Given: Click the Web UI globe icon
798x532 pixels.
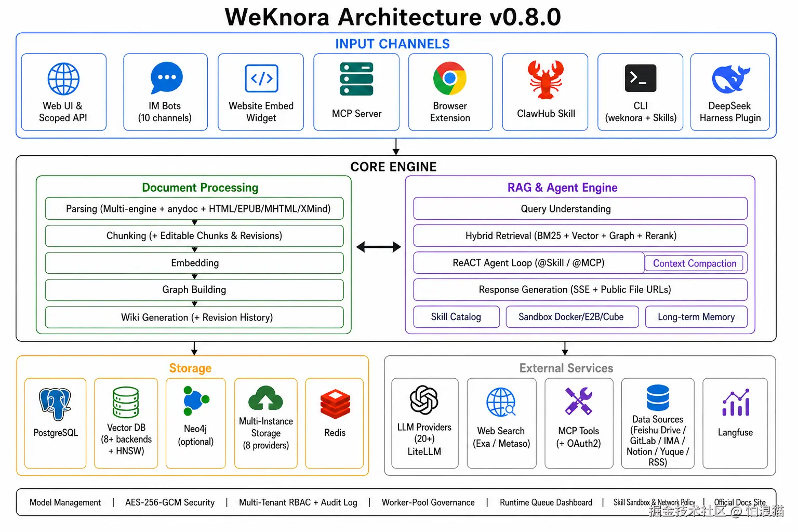Looking at the screenshot, I should pyautogui.click(x=63, y=79).
